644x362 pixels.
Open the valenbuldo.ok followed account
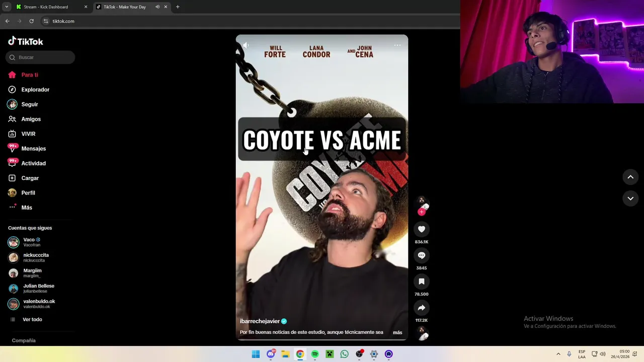point(32,304)
